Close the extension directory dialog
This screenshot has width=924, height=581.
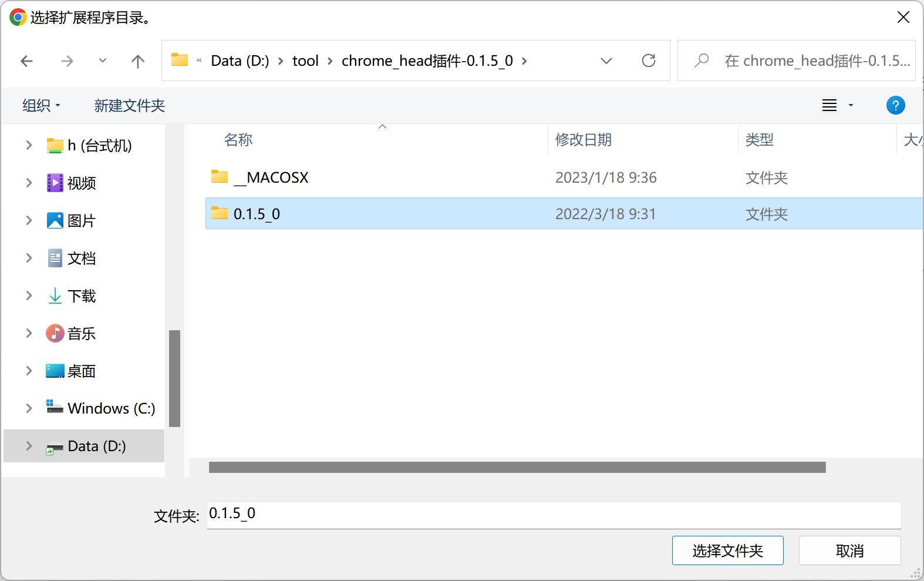(x=903, y=18)
